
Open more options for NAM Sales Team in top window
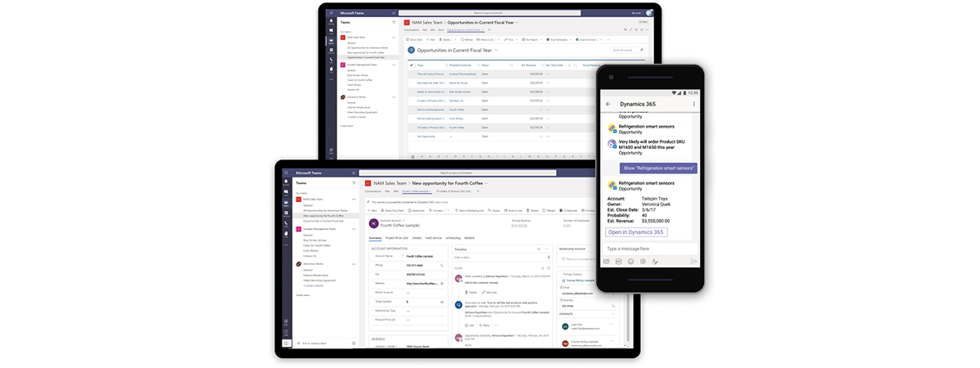(394, 37)
